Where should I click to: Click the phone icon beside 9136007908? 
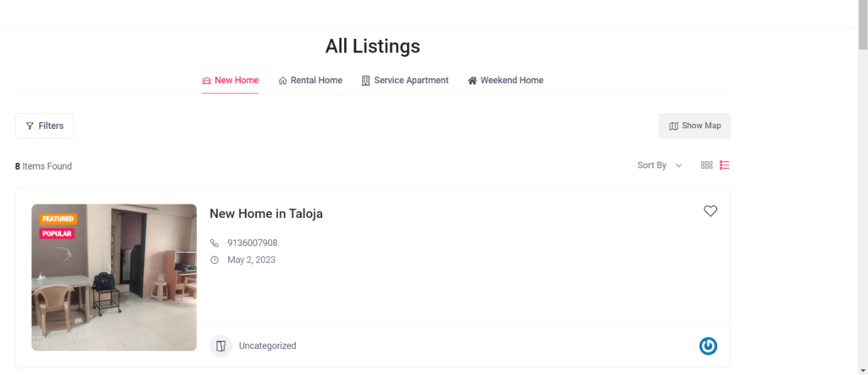[214, 243]
